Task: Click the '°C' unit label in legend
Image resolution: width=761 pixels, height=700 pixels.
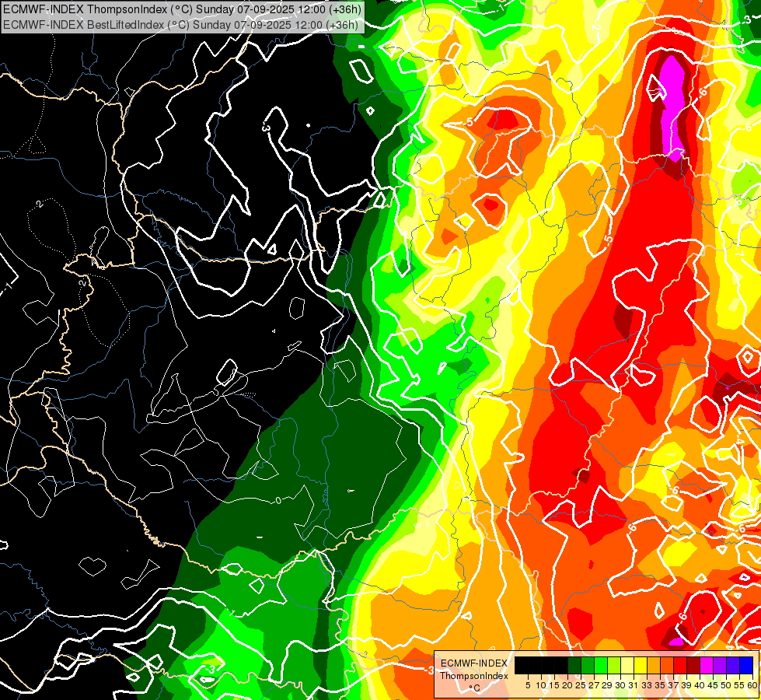Action: click(x=474, y=688)
